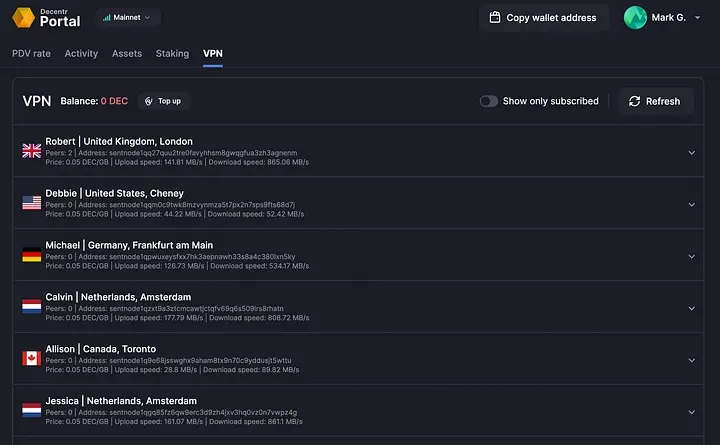Refresh the VPN node list
720x445 pixels.
coord(655,101)
